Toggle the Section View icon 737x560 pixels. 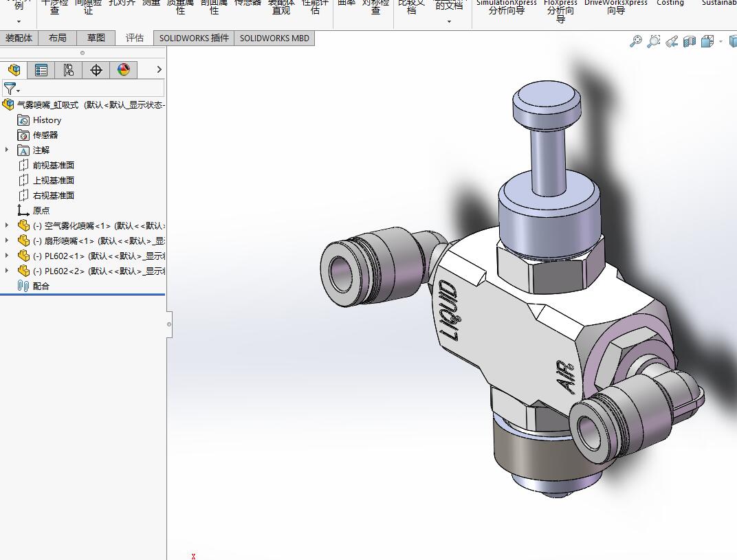point(689,41)
